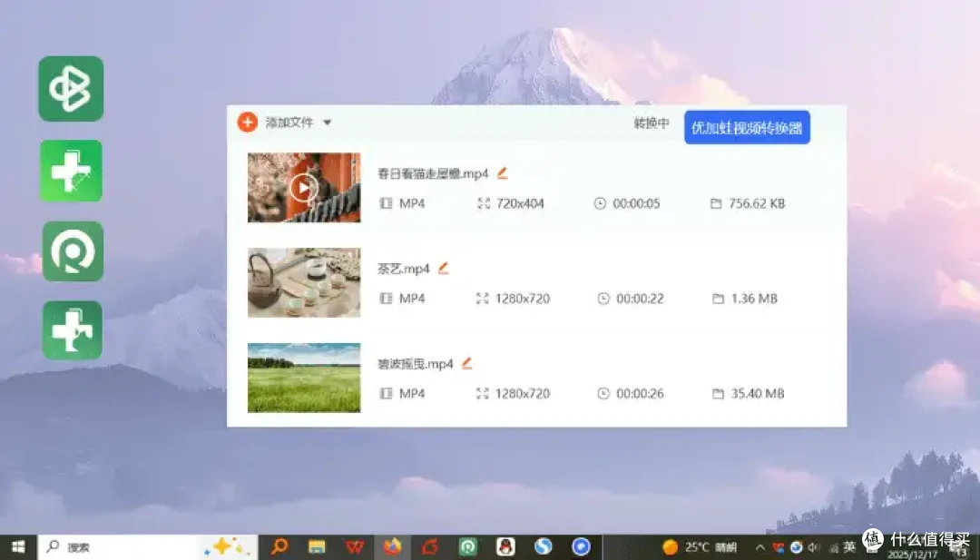Click the orange plus add-file icon
Viewport: 980px width, 560px height.
[x=248, y=123]
